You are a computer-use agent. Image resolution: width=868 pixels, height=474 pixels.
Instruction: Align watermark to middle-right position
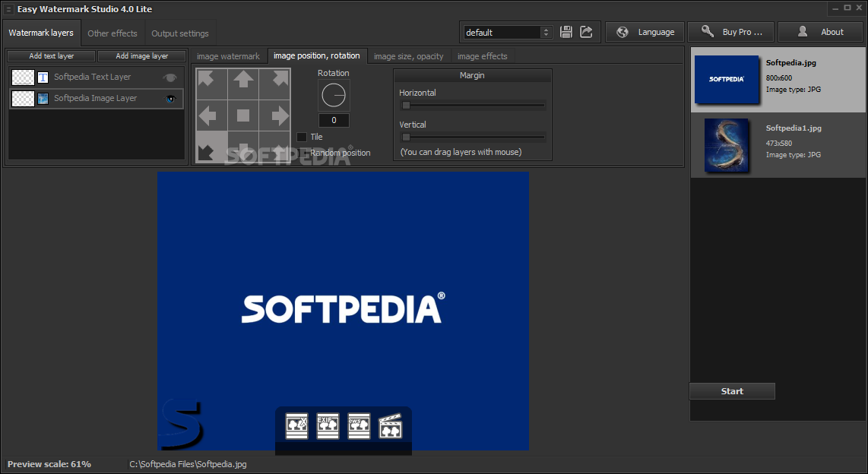274,115
